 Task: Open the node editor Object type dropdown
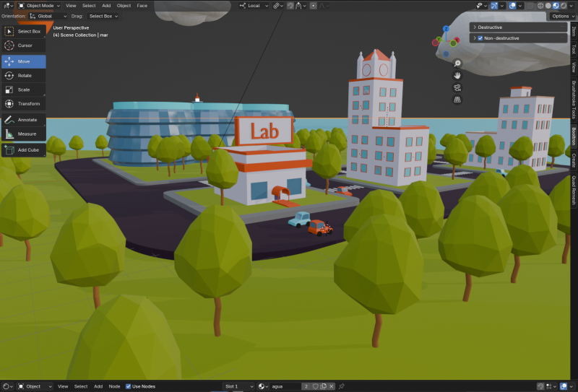click(x=35, y=386)
